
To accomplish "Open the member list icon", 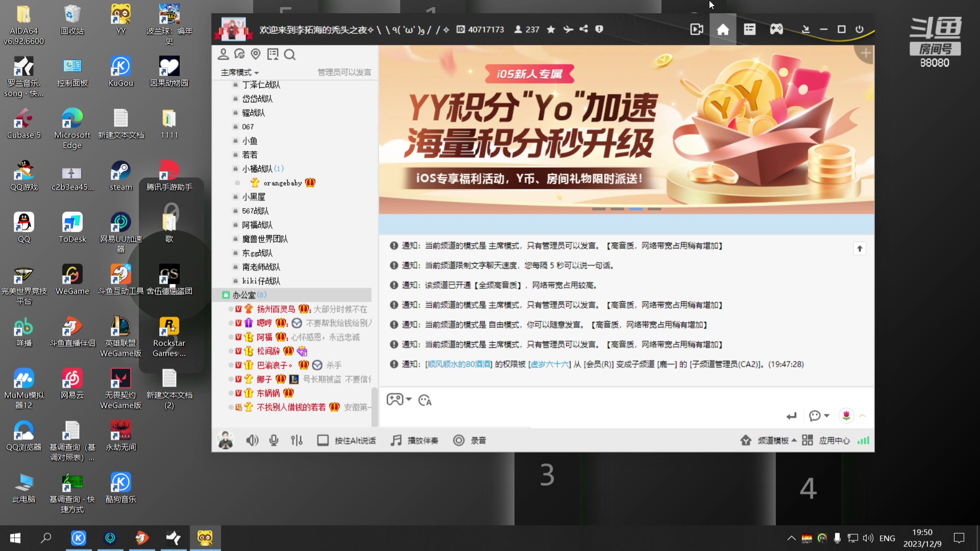I will tap(223, 54).
